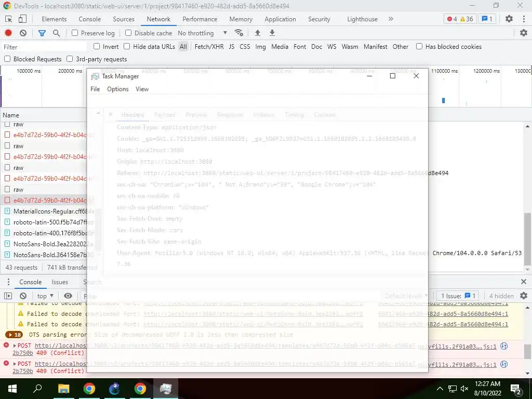Open File Explorer from taskbar
This screenshot has width=532, height=399.
click(x=63, y=389)
